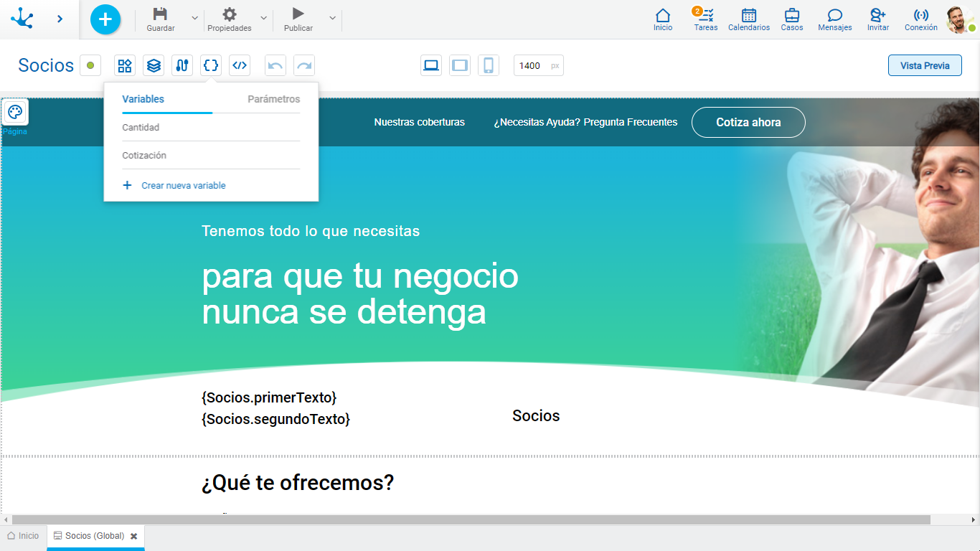The image size is (980, 551).
Task: Toggle the green status dot next to Socios
Action: [x=90, y=65]
